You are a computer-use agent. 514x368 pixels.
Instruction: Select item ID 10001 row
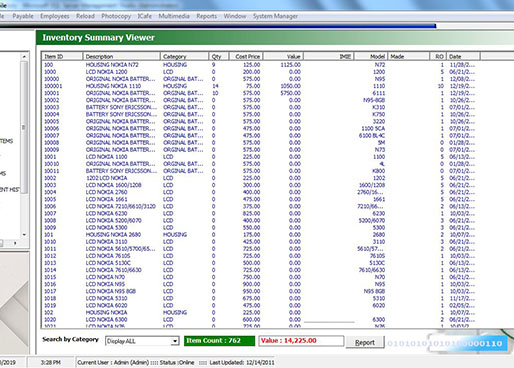260,93
